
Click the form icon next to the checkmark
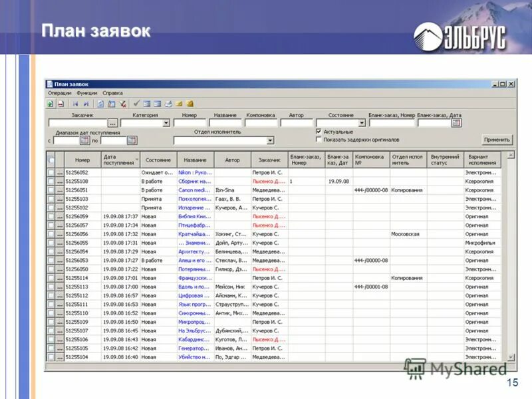click(146, 104)
